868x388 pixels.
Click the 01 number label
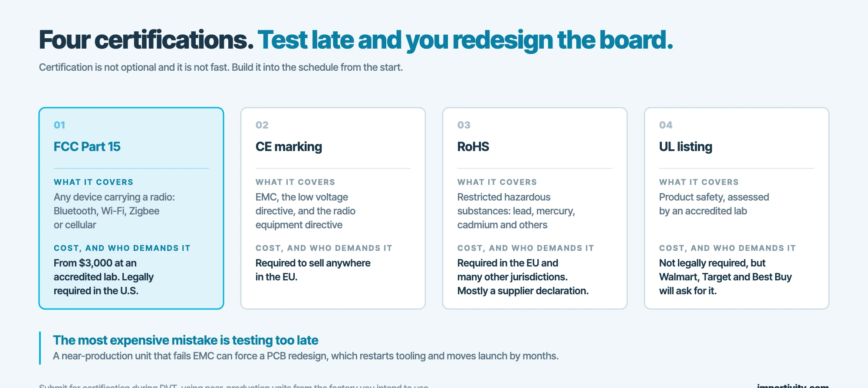tap(59, 125)
